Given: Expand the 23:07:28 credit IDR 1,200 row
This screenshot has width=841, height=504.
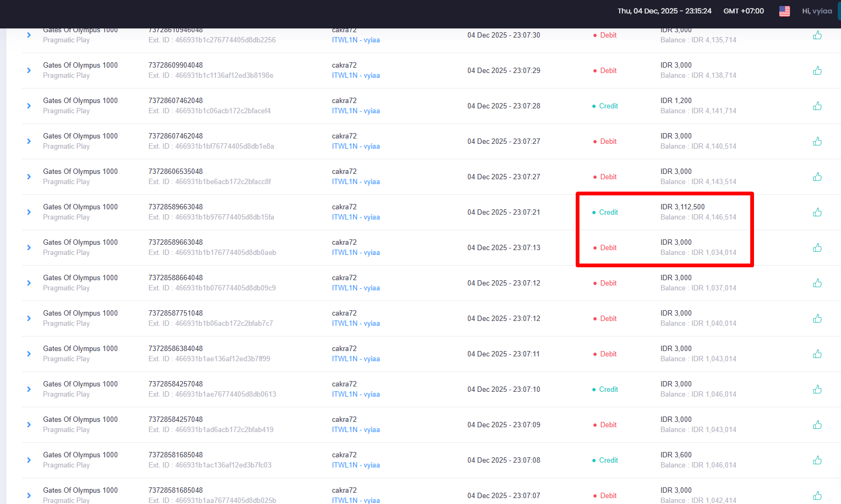Looking at the screenshot, I should (x=29, y=106).
